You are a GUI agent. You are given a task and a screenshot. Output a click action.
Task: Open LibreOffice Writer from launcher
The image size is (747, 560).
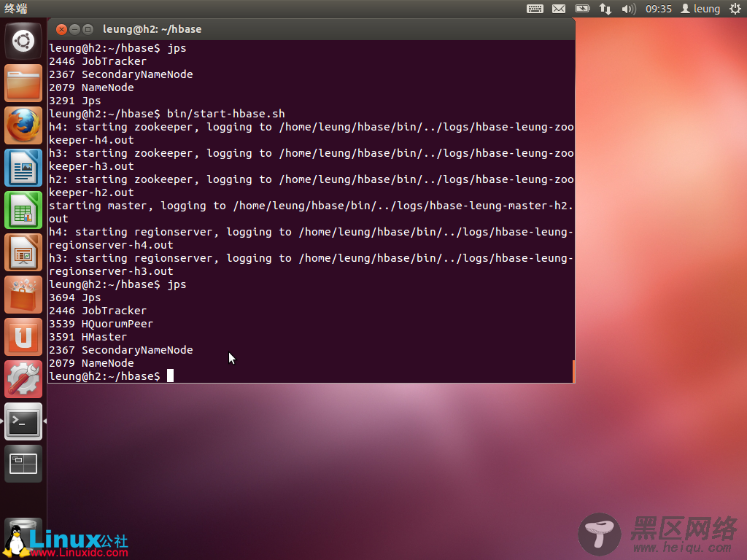click(x=23, y=168)
